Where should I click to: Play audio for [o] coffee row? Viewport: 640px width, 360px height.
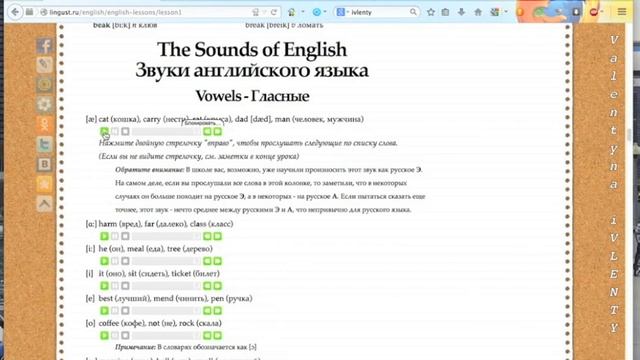pos(104,336)
